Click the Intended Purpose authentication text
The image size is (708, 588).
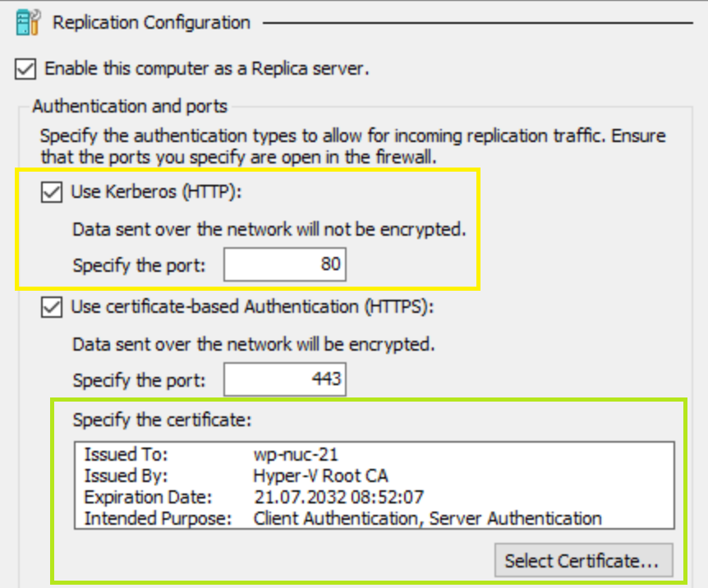tap(427, 518)
